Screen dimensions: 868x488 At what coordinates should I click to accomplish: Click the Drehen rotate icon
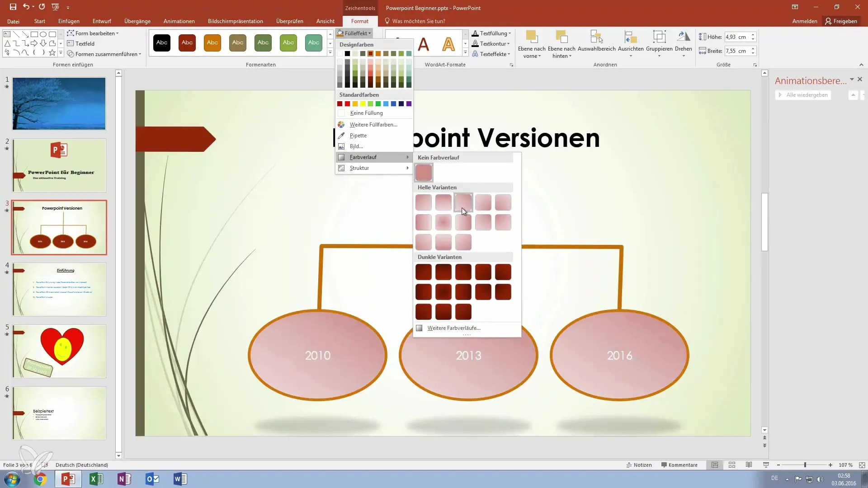[x=683, y=38]
